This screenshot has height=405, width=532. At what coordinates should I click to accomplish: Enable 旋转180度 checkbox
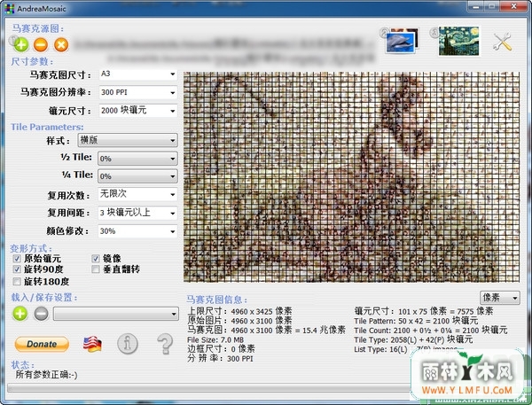pyautogui.click(x=17, y=282)
